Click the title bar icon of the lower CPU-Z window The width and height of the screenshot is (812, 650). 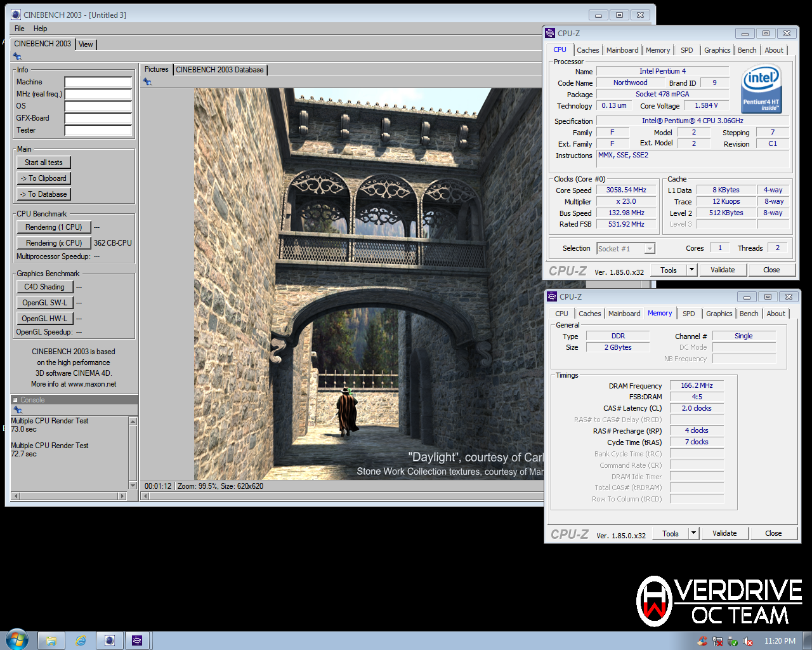(552, 296)
